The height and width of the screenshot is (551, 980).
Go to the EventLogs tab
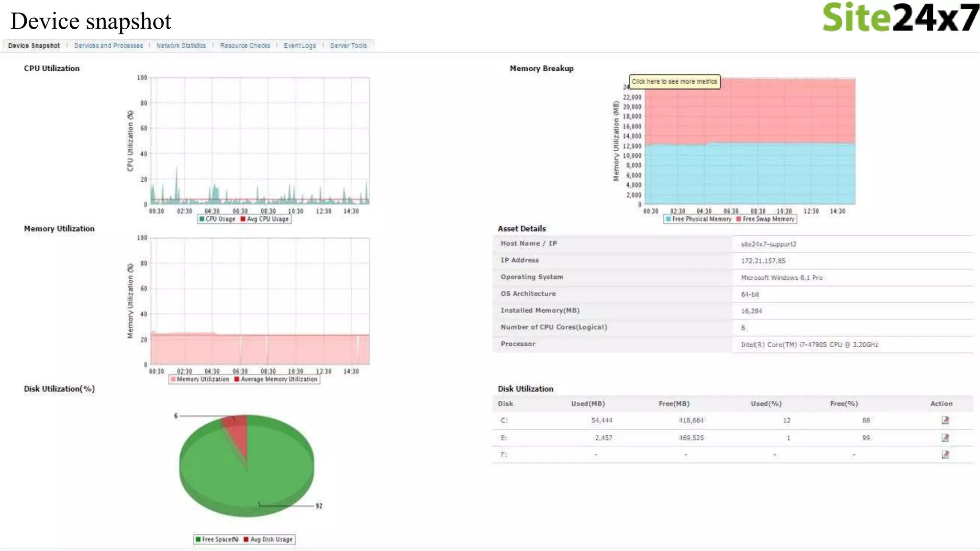click(x=300, y=46)
